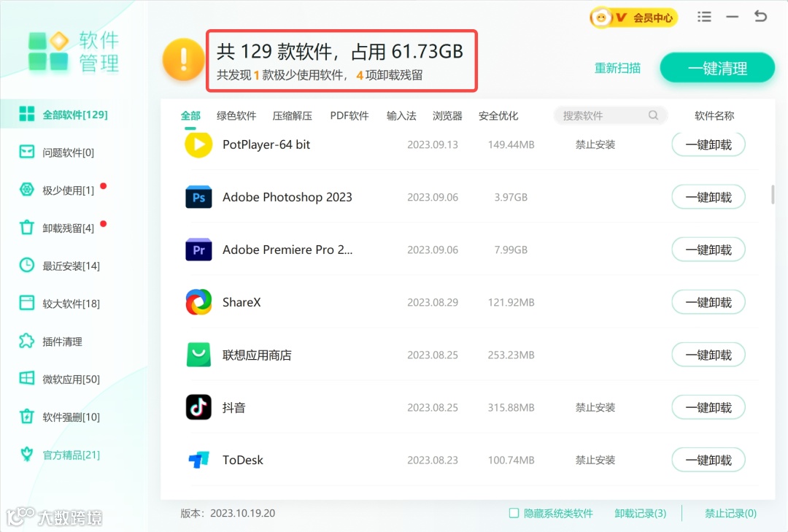Click the back arrow icon at top right

[x=760, y=17]
